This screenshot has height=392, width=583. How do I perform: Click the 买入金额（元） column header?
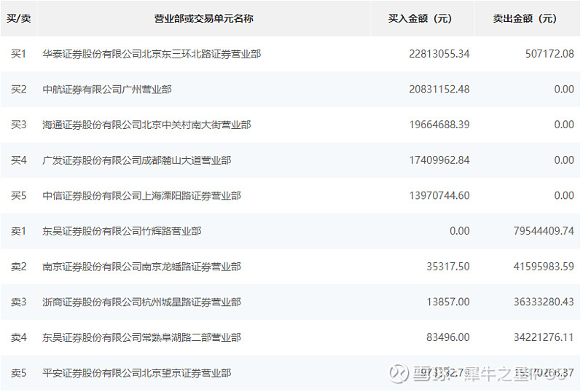pyautogui.click(x=420, y=18)
